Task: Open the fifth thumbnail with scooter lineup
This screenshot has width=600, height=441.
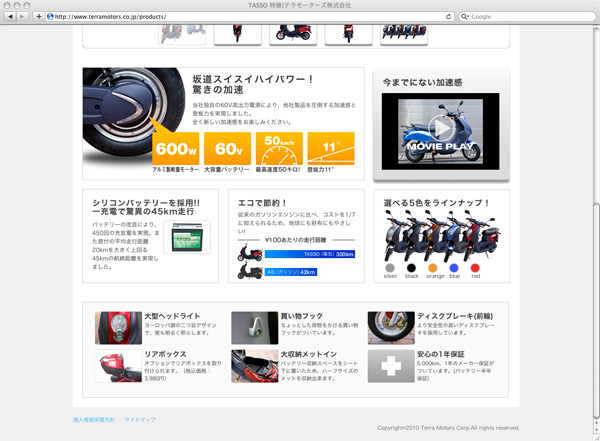Action: point(404,34)
